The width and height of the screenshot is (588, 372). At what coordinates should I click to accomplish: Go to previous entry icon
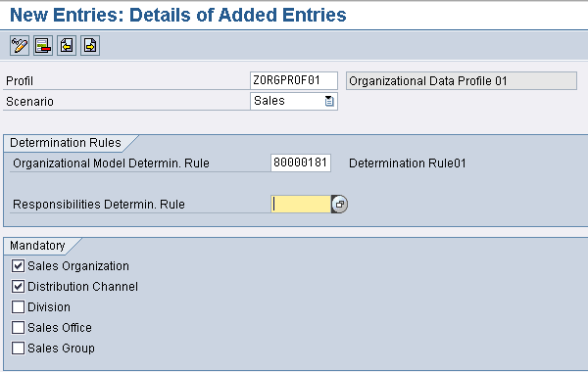pyautogui.click(x=67, y=46)
